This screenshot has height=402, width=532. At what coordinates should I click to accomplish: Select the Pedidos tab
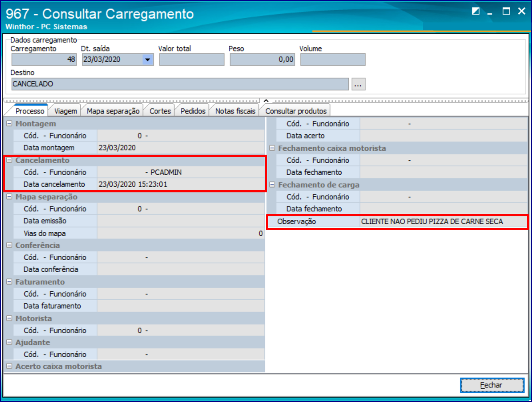(193, 111)
